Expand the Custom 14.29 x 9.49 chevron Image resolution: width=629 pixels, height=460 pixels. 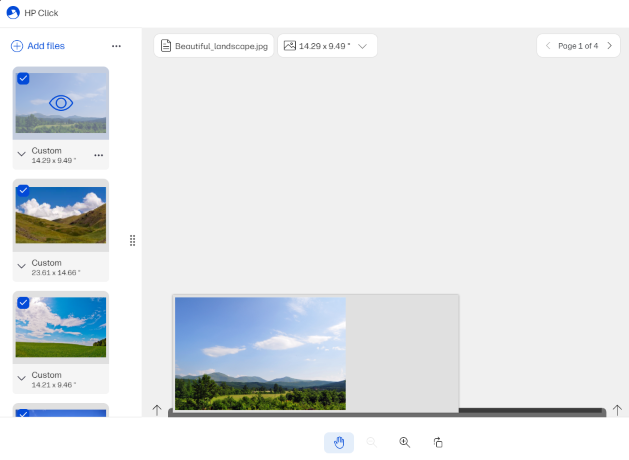click(22, 154)
